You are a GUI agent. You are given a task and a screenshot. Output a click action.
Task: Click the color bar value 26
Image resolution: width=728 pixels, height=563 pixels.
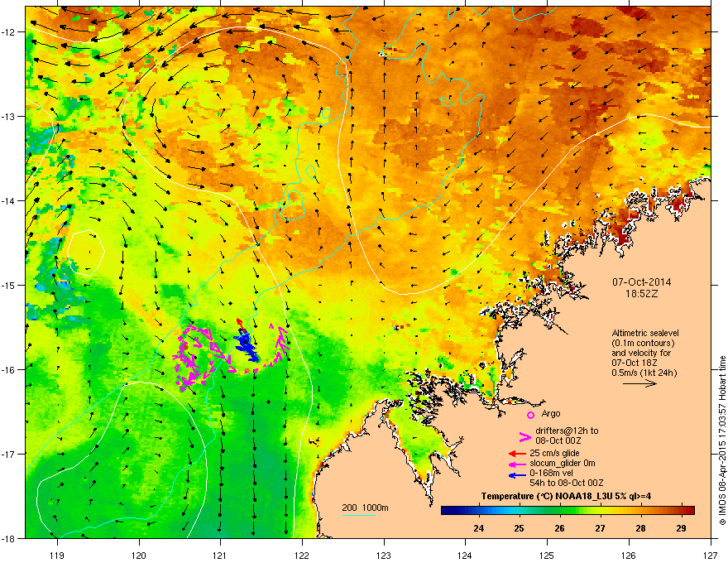click(559, 528)
